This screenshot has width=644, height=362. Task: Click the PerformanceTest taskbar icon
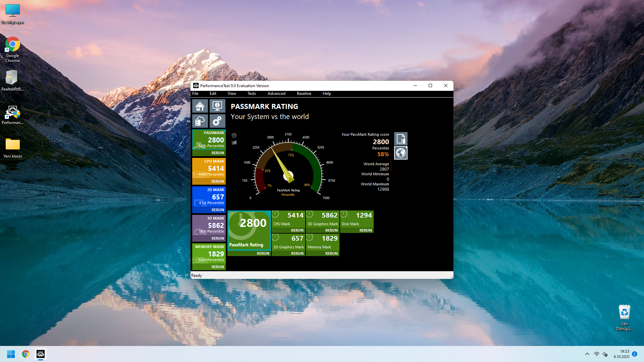coord(41,354)
